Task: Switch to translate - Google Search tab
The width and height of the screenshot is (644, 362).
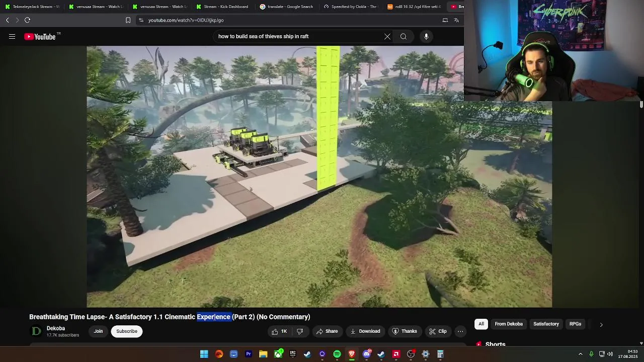Action: point(286,7)
